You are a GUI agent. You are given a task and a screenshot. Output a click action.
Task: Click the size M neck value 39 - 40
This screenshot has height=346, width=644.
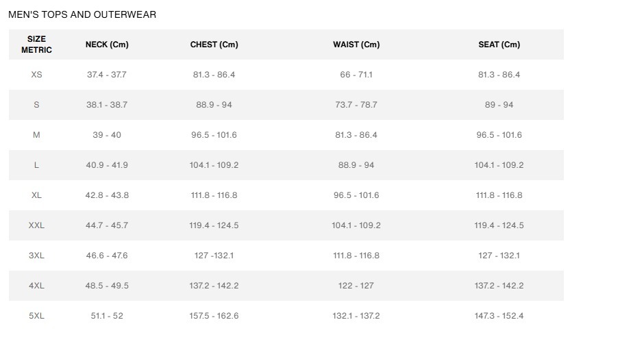(x=107, y=135)
